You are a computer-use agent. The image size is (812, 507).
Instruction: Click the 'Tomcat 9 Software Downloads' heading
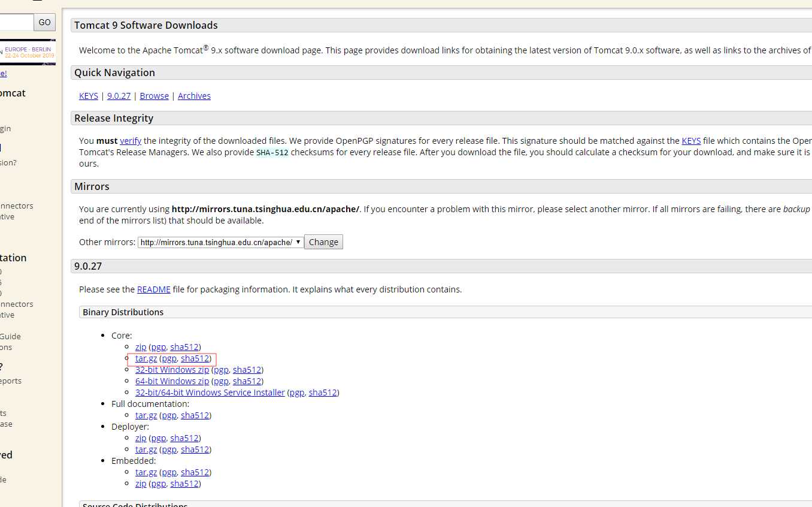click(x=146, y=25)
